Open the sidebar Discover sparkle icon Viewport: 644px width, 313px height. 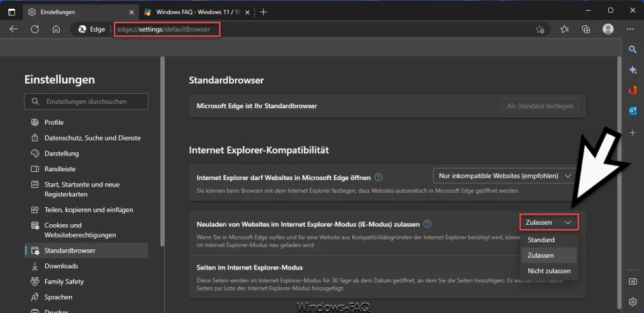pyautogui.click(x=633, y=70)
